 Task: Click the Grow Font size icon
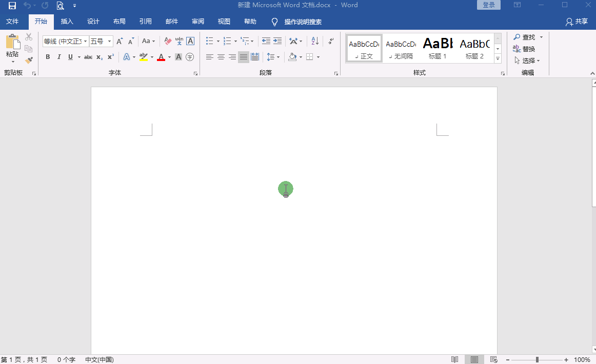click(x=120, y=41)
